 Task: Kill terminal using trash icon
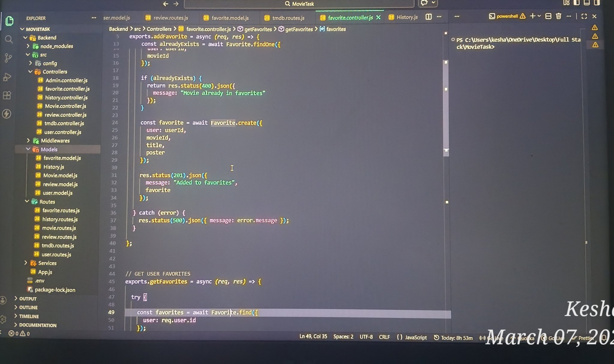click(x=558, y=16)
